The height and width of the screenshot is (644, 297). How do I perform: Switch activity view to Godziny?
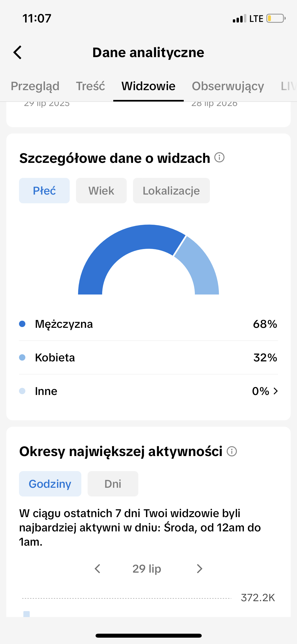[x=50, y=484]
